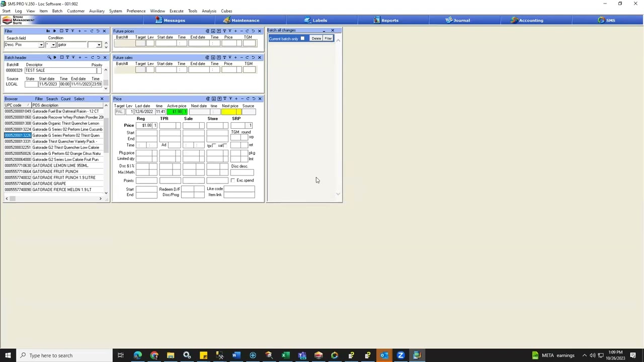Toggle the tpr checkbox in Price panel

coord(214,145)
